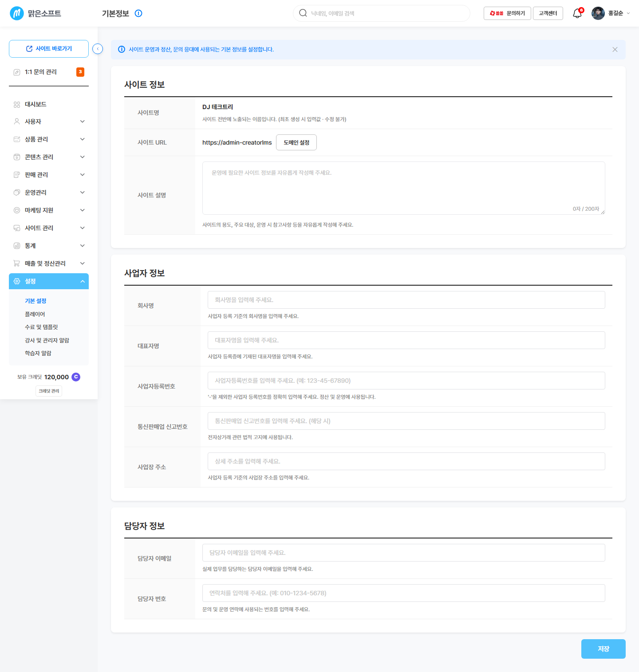Expand the 상품 관리 chevron
The width and height of the screenshot is (639, 672).
(83, 139)
